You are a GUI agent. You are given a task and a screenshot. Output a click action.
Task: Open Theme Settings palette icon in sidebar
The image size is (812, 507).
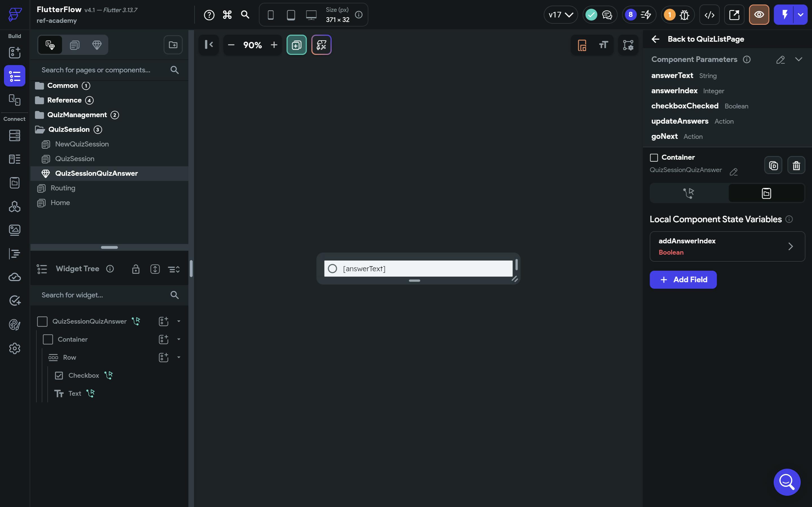click(x=14, y=324)
